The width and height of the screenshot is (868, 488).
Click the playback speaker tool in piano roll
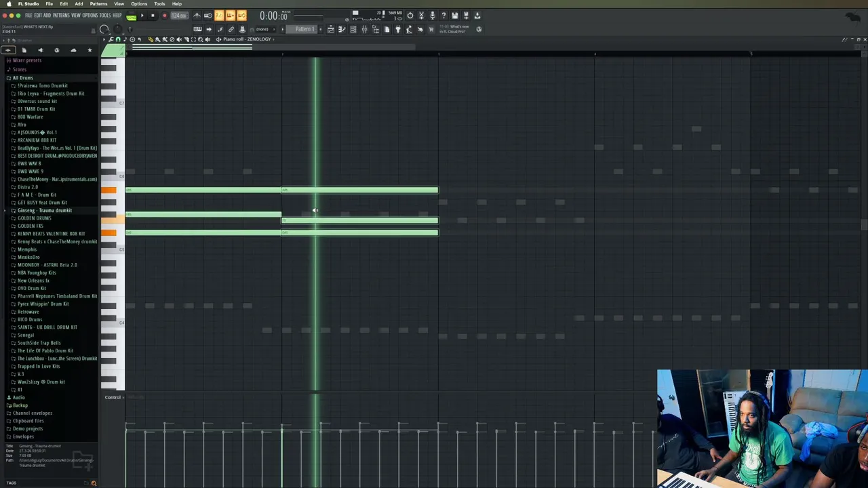(207, 39)
